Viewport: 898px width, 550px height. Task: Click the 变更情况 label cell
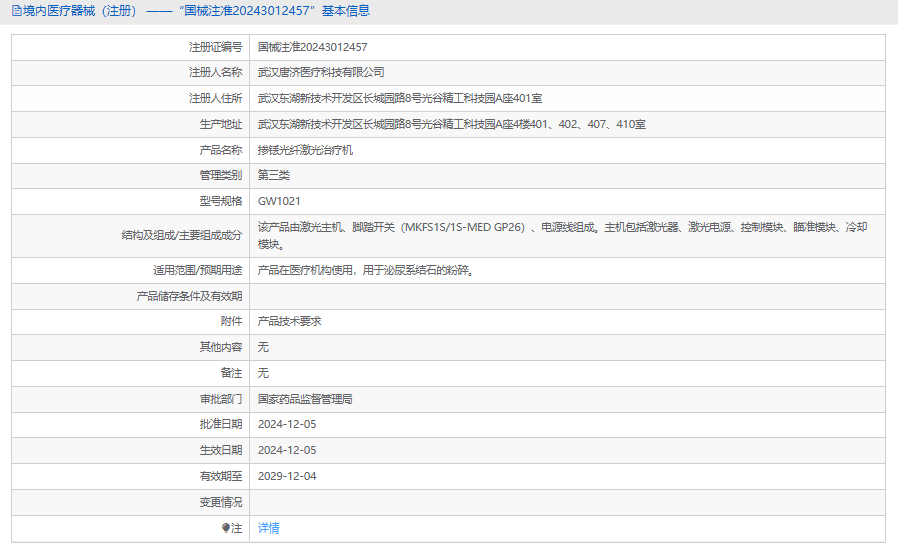131,502
